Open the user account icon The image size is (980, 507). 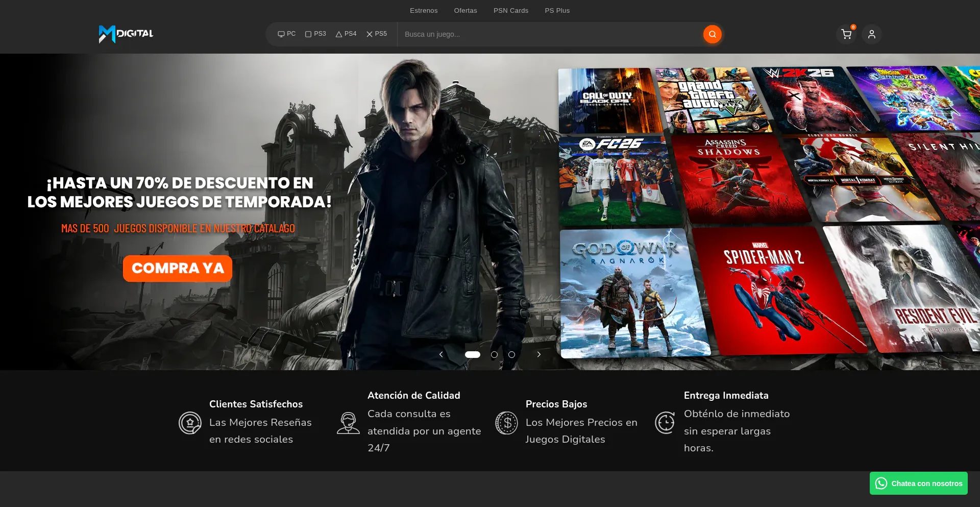click(x=872, y=34)
